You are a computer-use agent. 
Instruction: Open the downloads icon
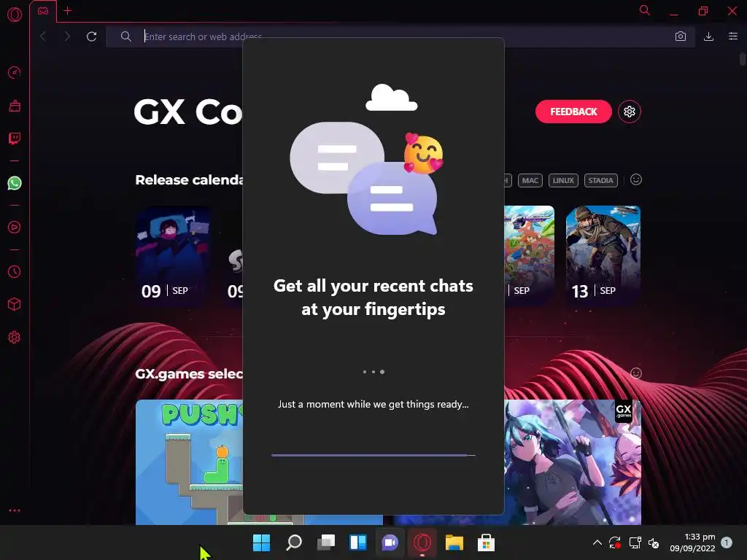[x=708, y=36]
